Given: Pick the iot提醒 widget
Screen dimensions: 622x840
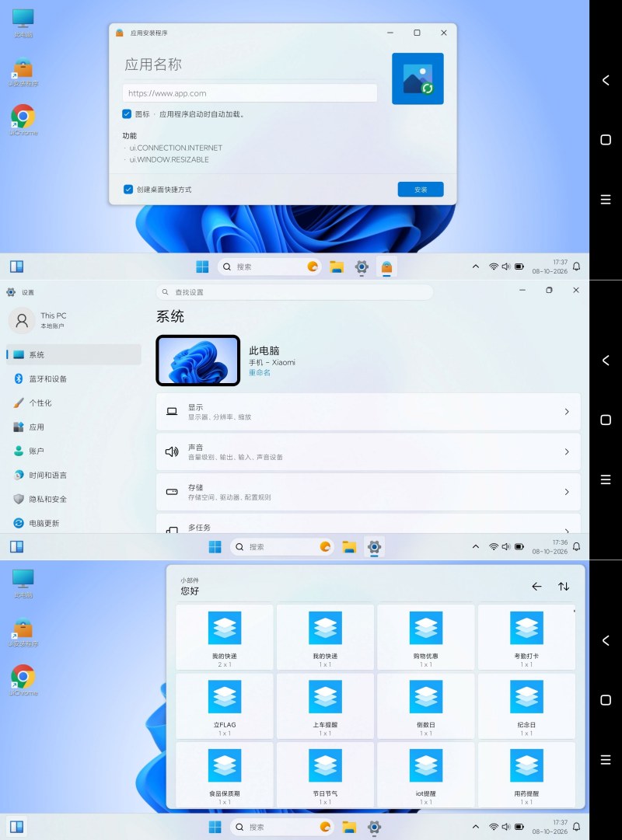Looking at the screenshot, I should (426, 775).
